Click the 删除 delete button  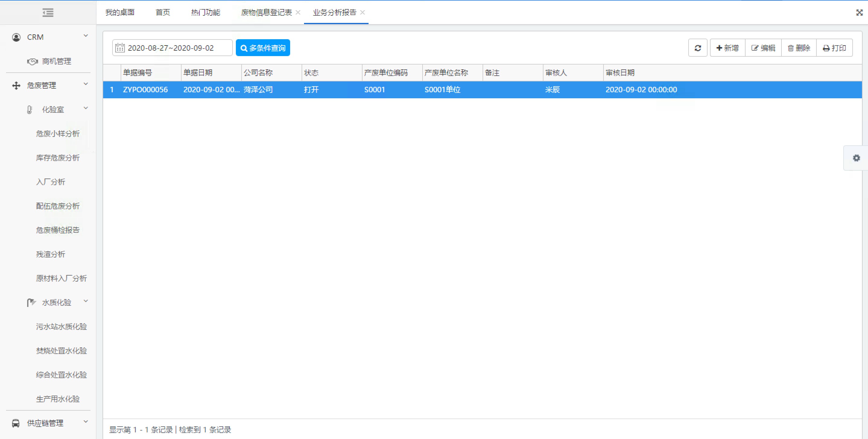(799, 48)
